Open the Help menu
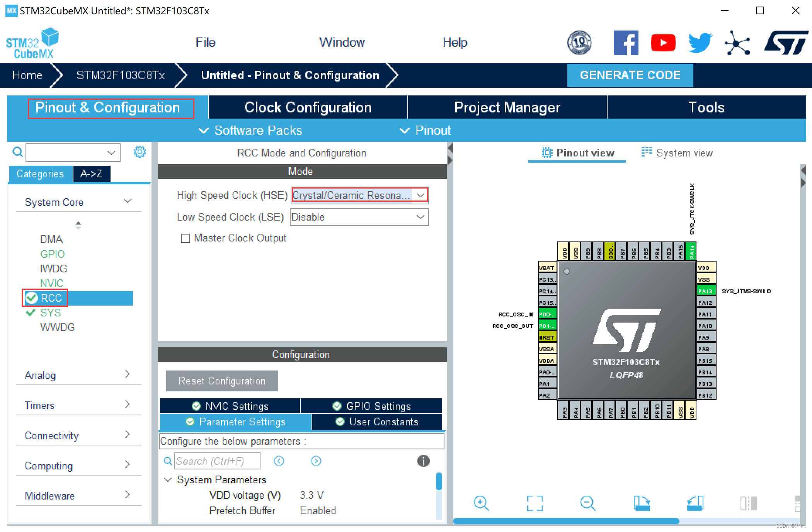This screenshot has height=532, width=812. click(455, 42)
